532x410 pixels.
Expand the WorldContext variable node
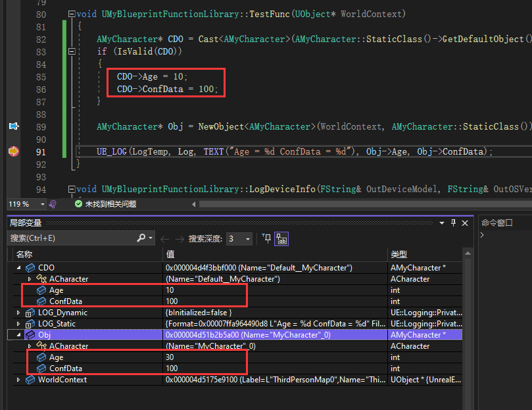18,380
